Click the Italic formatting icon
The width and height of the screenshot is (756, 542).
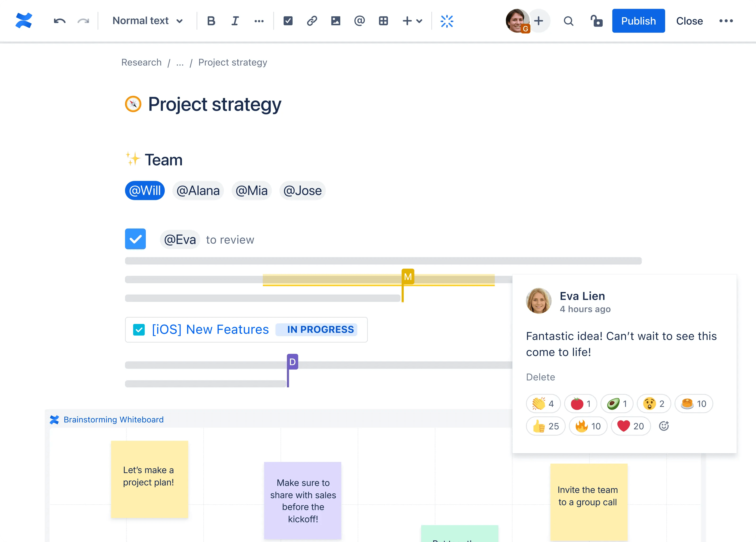(x=234, y=21)
